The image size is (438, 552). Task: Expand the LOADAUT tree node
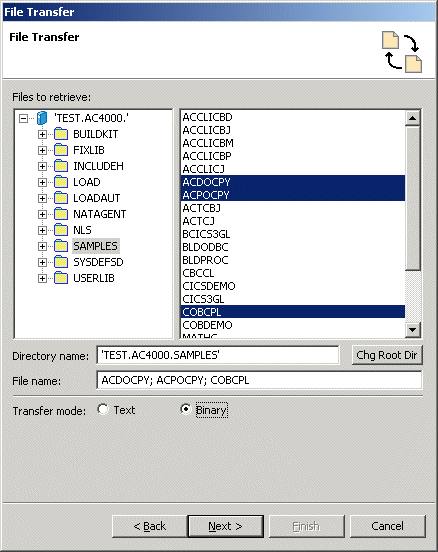tap(42, 199)
